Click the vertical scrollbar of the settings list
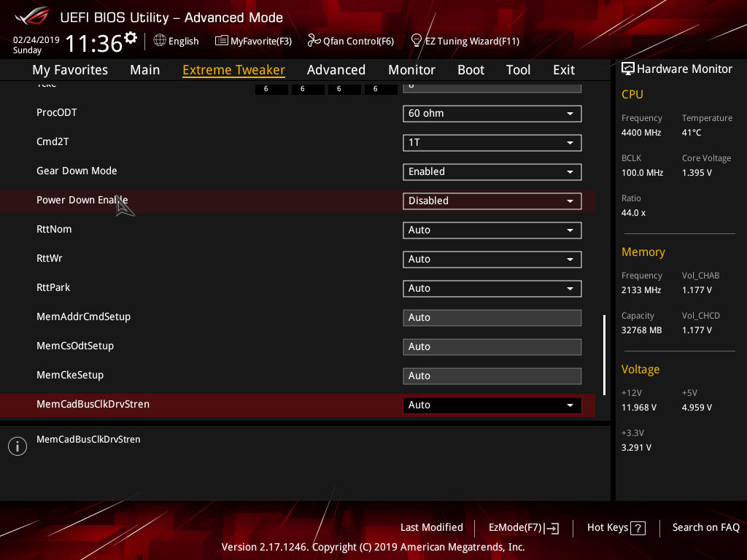This screenshot has width=747, height=560. (x=604, y=355)
